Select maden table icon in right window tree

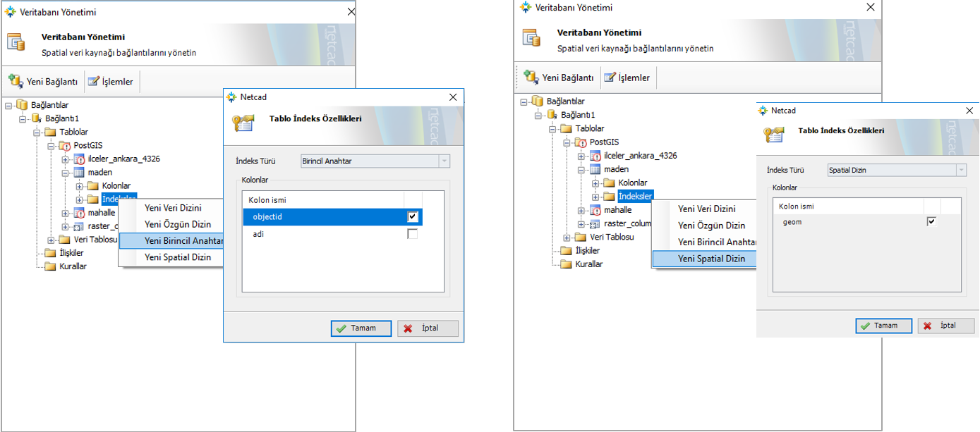(x=595, y=169)
